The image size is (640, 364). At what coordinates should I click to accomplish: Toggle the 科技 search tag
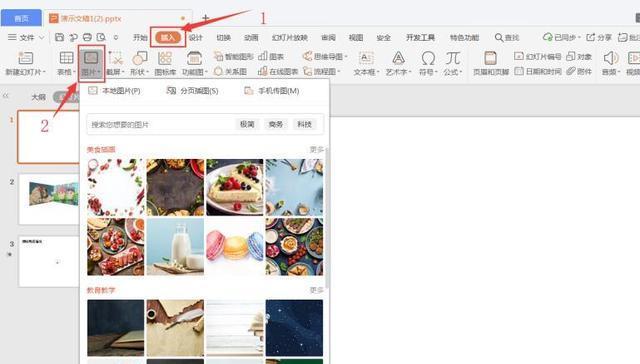click(304, 124)
